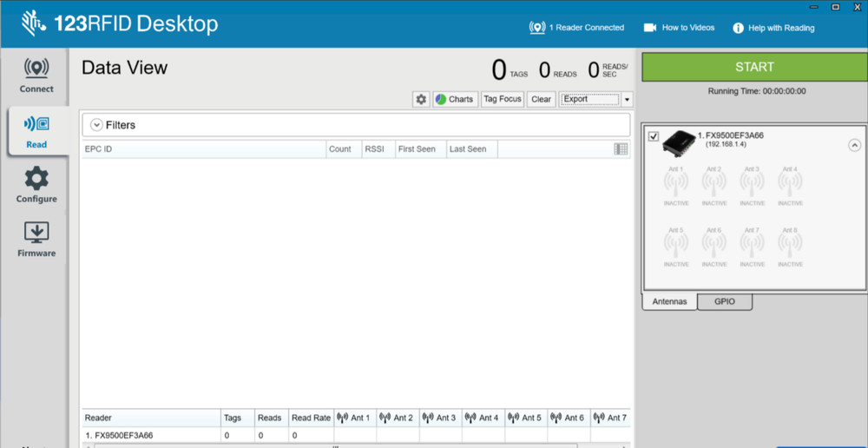The height and width of the screenshot is (448, 868).
Task: Sort by the First Seen column header
Action: [421, 149]
